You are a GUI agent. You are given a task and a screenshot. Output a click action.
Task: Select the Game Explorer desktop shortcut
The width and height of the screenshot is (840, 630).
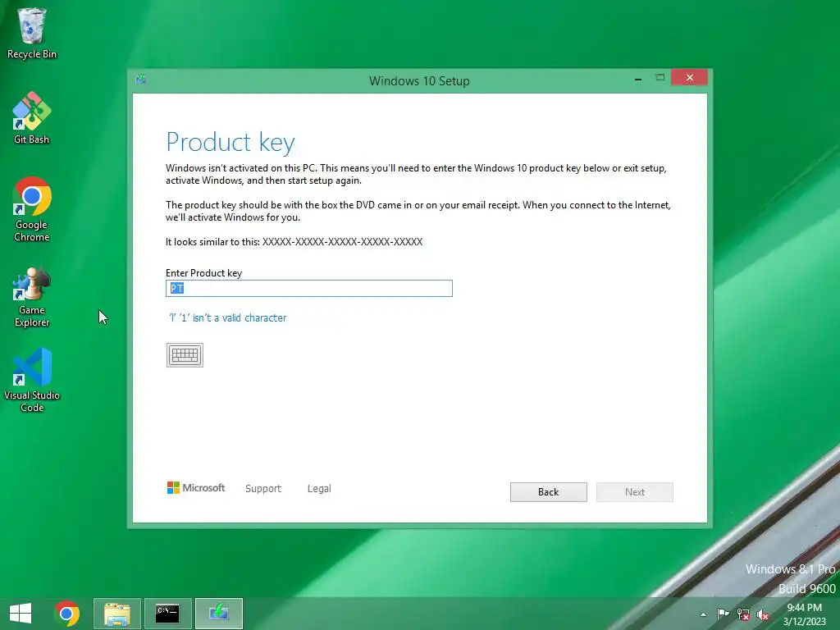click(x=32, y=297)
